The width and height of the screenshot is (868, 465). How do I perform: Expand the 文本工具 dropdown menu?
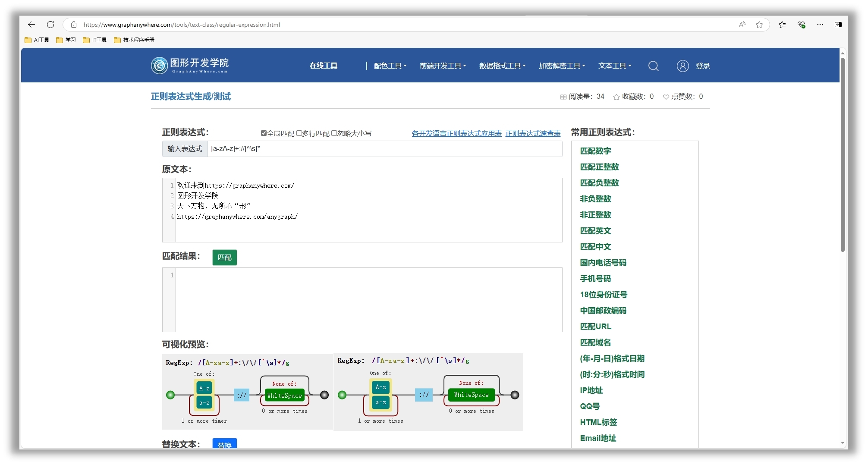pos(615,66)
